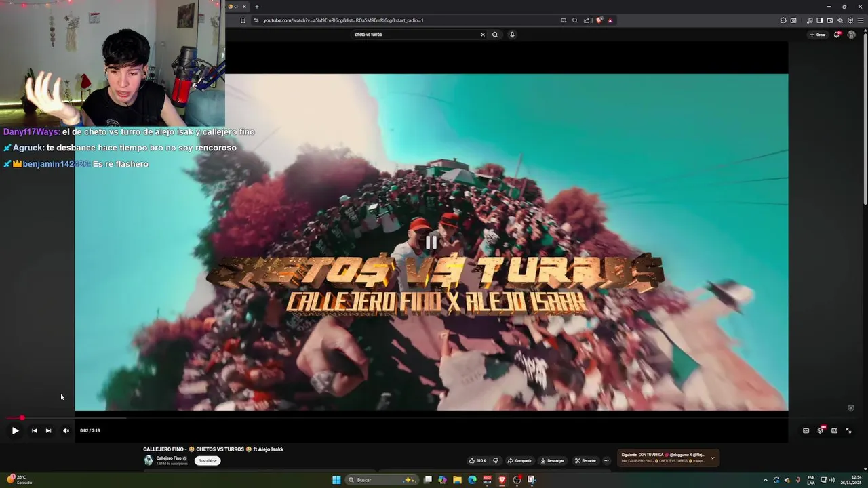Open Microsoft Edge from the taskbar
Screen dimensions: 868x488
pyautogui.click(x=473, y=480)
